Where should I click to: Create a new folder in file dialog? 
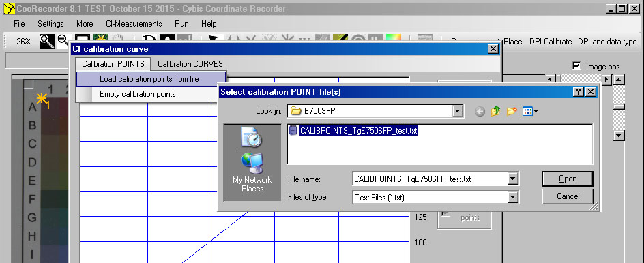coord(512,111)
